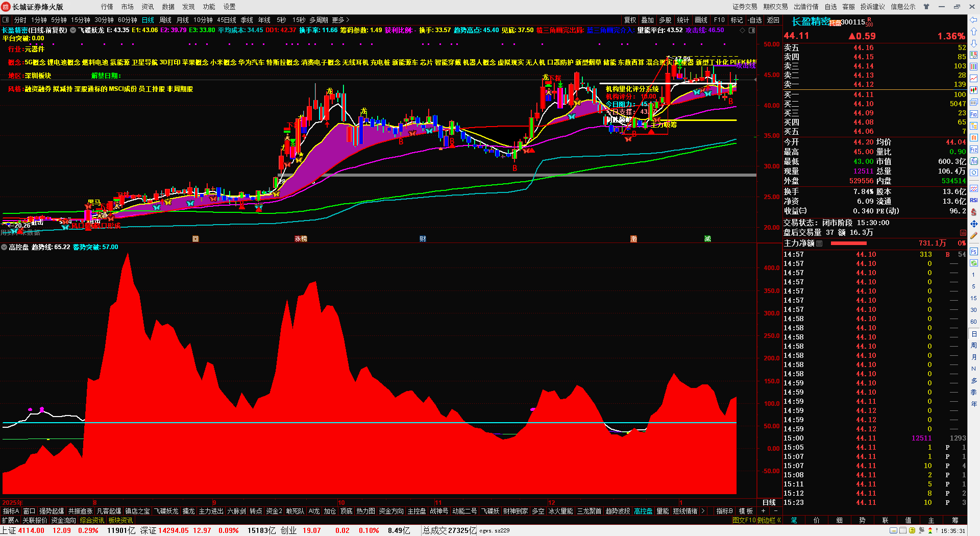This screenshot has height=536, width=980.
Task: Click the 长盈精密 stock name header
Action: [x=811, y=21]
